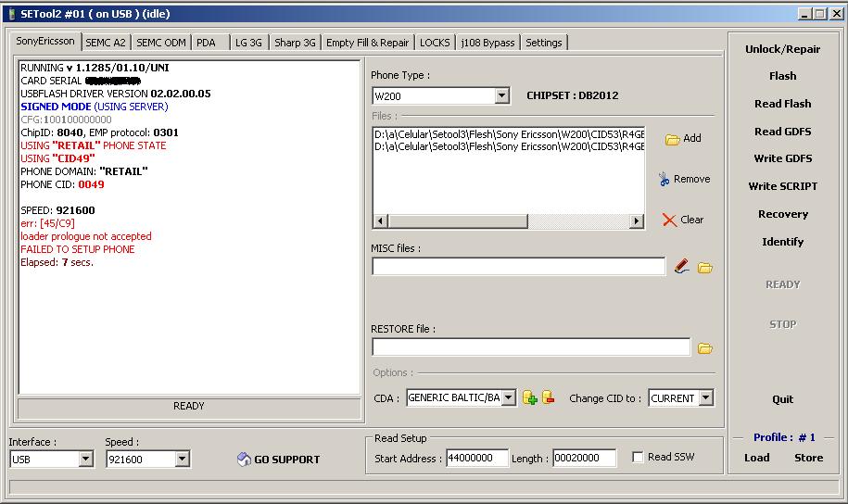Click the MISC files text field
This screenshot has width=848, height=504.
(x=519, y=266)
